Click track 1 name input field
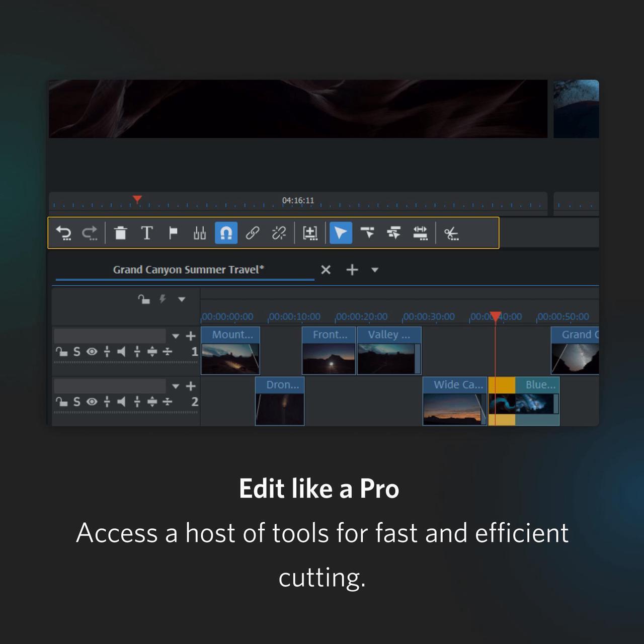Screen dimensions: 644x644 pos(110,336)
